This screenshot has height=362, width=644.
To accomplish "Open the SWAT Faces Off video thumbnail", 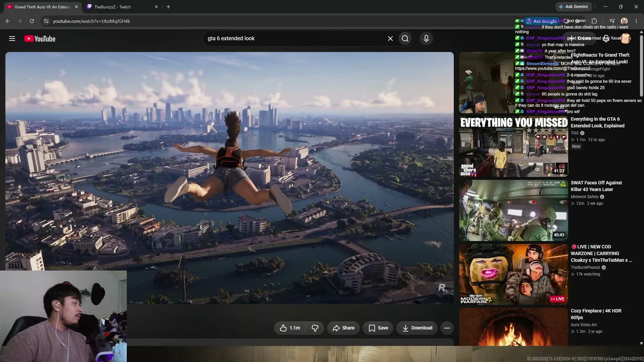I will (x=514, y=210).
